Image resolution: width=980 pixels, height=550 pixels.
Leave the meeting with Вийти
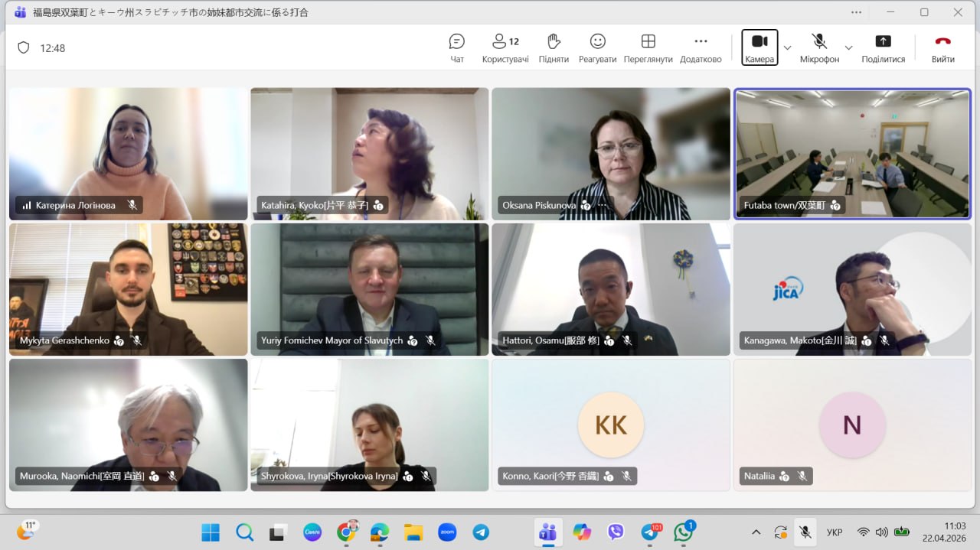click(x=943, y=47)
